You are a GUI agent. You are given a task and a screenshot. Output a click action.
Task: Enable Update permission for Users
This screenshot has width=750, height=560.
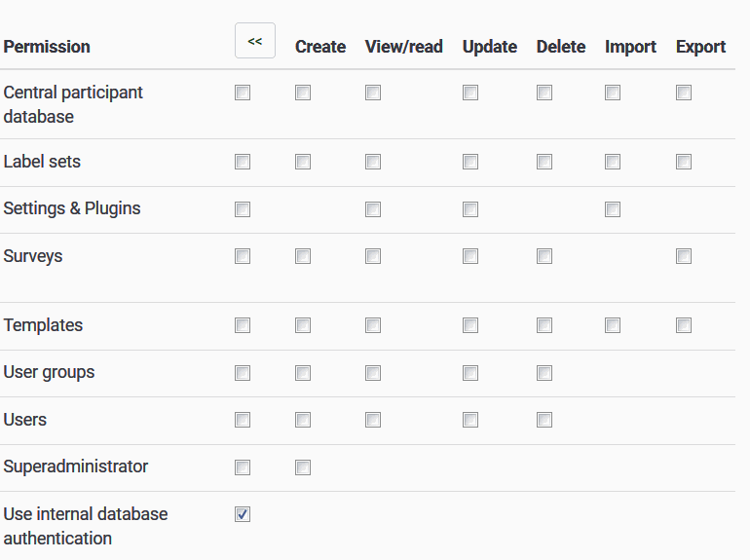pos(470,420)
